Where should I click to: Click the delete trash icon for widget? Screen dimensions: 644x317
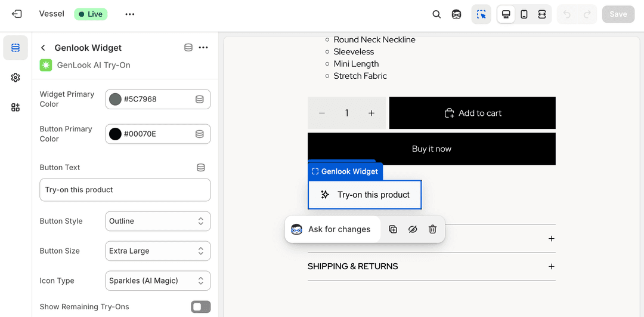[433, 229]
